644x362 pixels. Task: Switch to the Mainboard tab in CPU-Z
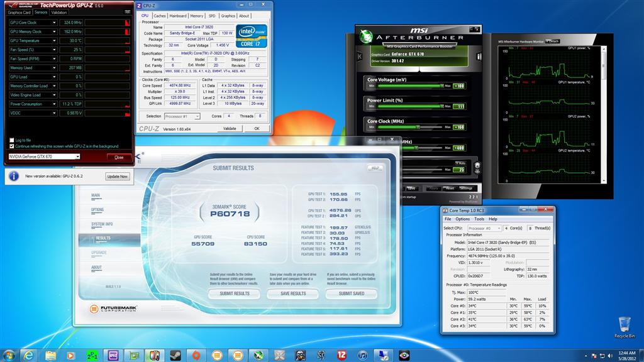(x=178, y=16)
